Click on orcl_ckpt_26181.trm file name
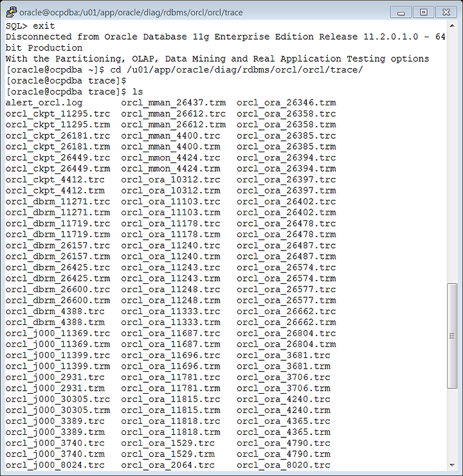The height and width of the screenshot is (476, 463). pos(58,146)
